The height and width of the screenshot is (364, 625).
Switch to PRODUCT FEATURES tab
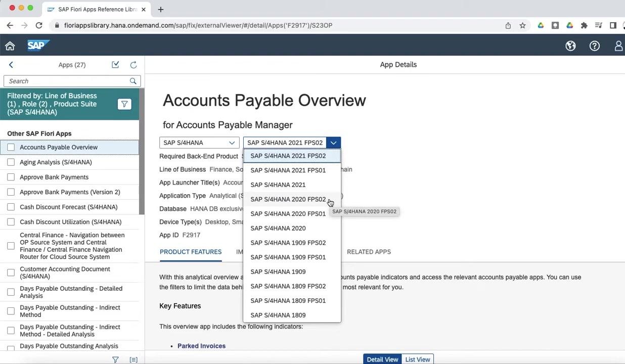click(x=191, y=252)
